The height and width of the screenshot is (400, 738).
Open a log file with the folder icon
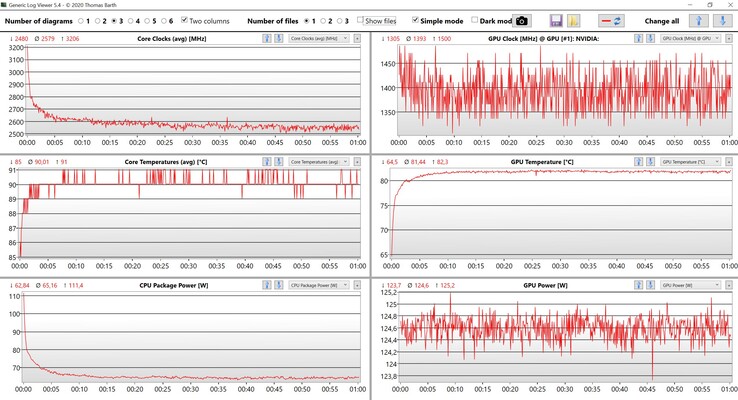[x=573, y=21]
